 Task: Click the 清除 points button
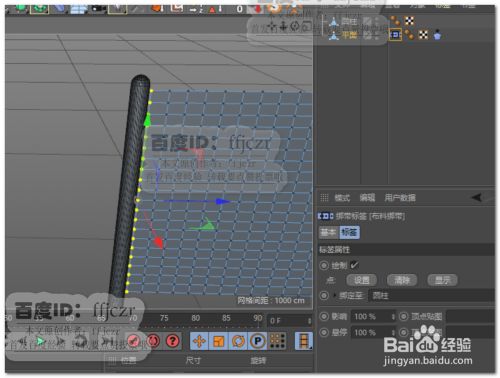[x=402, y=280]
